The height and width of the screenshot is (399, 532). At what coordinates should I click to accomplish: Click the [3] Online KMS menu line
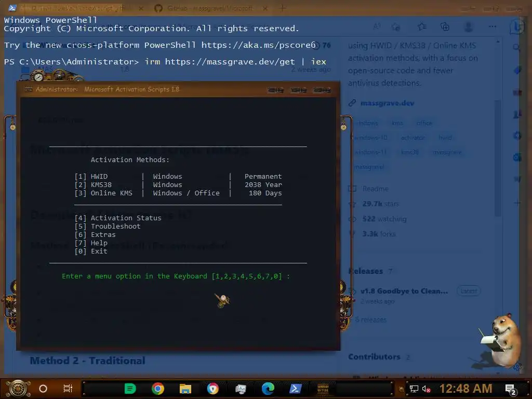click(x=178, y=193)
